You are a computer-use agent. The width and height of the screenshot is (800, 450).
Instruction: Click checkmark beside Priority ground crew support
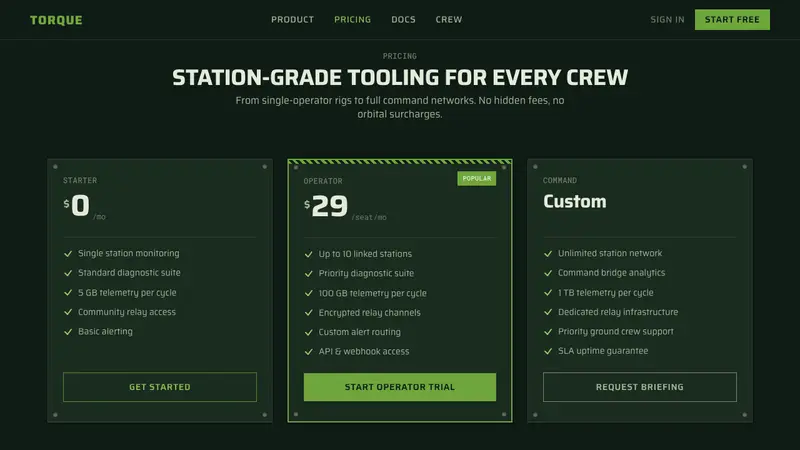click(x=548, y=332)
